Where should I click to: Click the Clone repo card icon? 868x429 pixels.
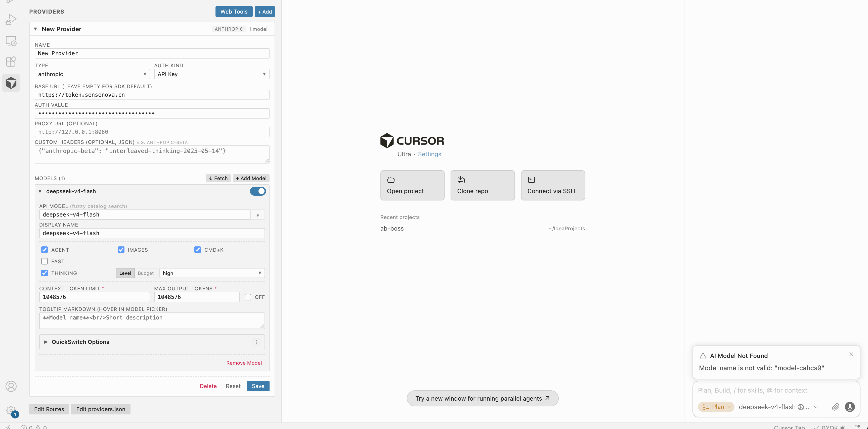(x=461, y=180)
